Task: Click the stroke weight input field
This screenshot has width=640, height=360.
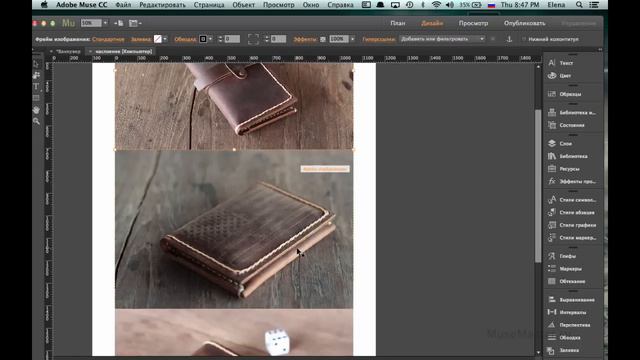Action: click(232, 39)
